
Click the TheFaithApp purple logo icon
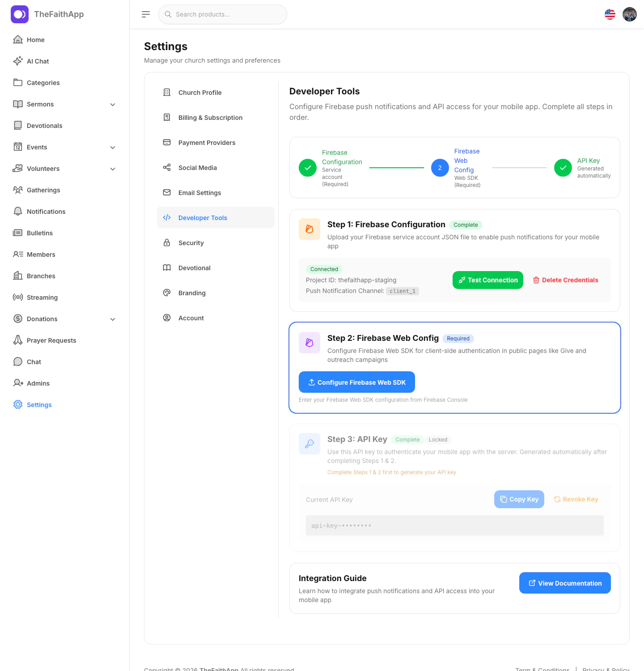click(20, 14)
